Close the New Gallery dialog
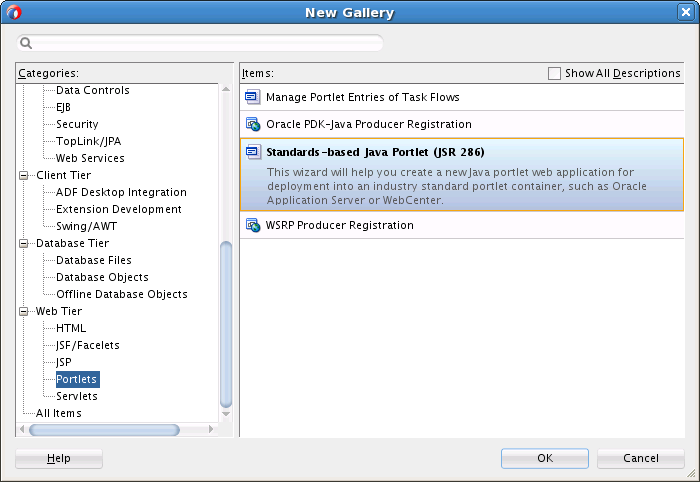The width and height of the screenshot is (700, 482). coord(685,13)
